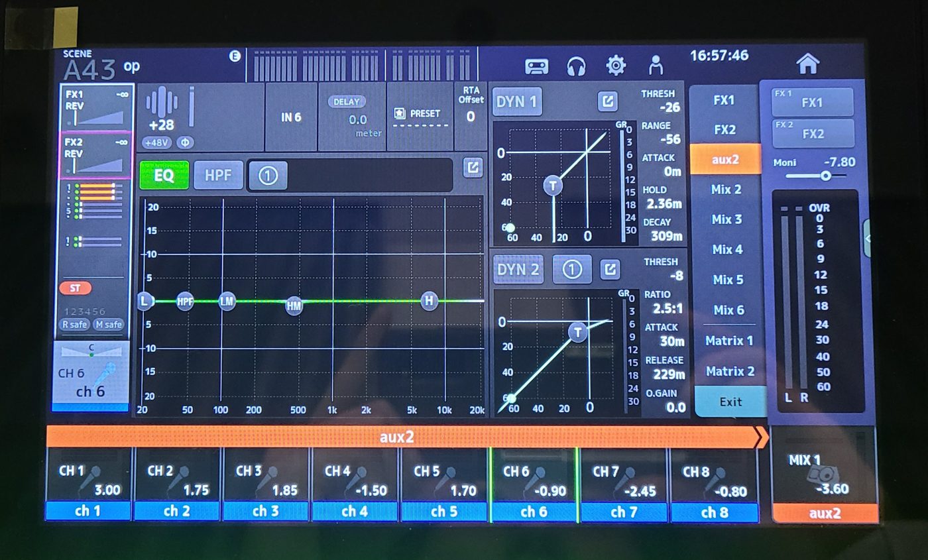Toggle DYN 2 on/off
Screen dimensions: 928x560
click(x=518, y=270)
